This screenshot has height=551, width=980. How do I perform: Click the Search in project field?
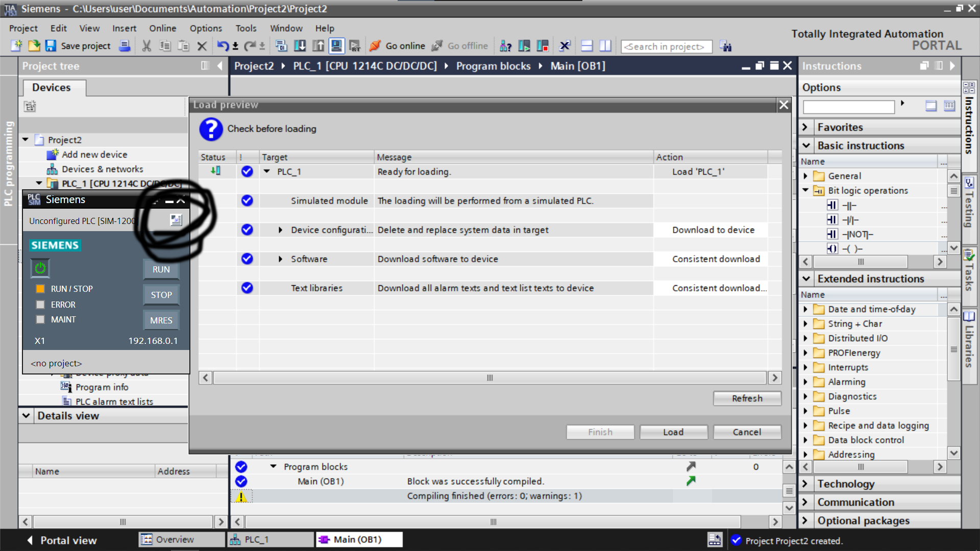click(666, 46)
